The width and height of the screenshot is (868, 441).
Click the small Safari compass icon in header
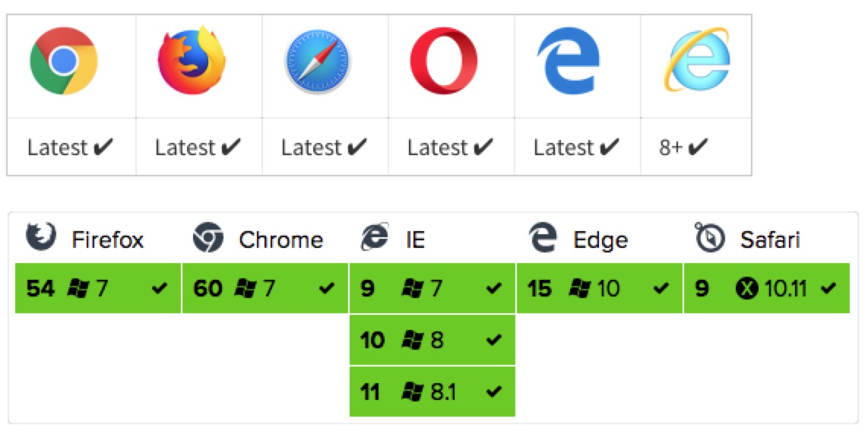(x=710, y=239)
